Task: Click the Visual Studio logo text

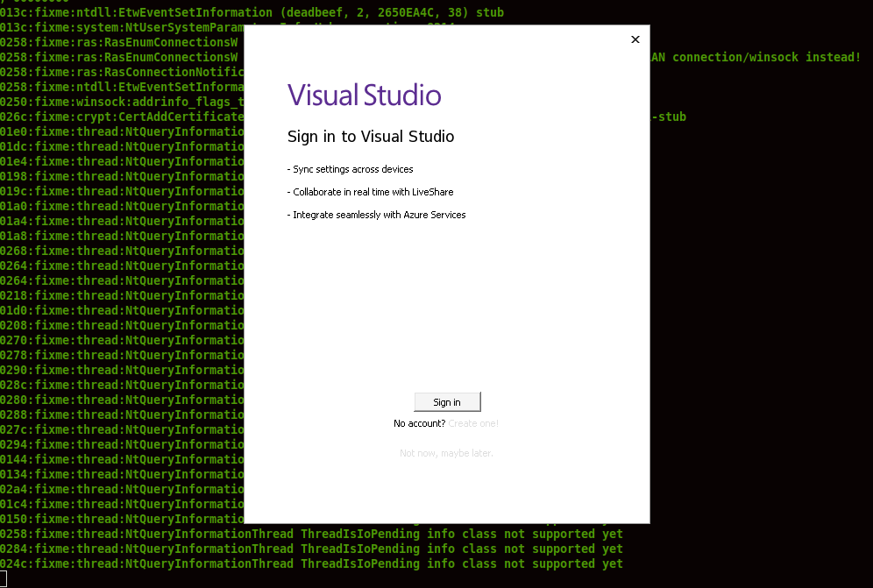Action: [364, 95]
